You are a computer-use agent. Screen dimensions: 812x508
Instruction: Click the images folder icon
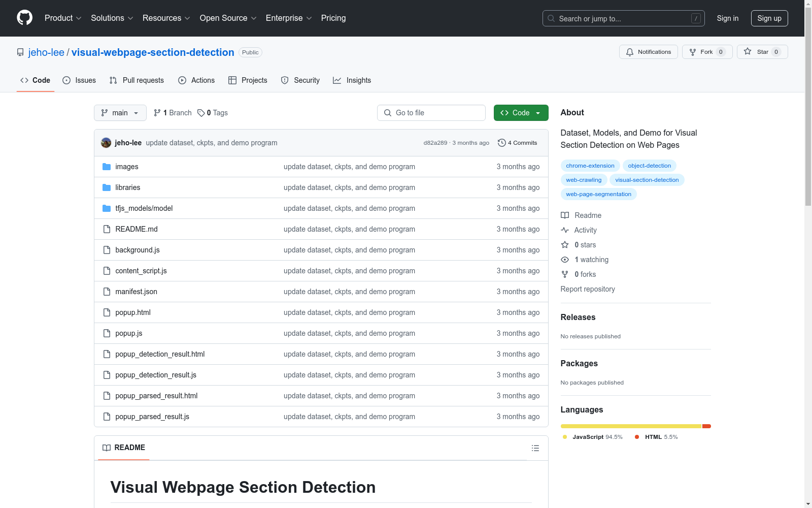[x=107, y=167]
